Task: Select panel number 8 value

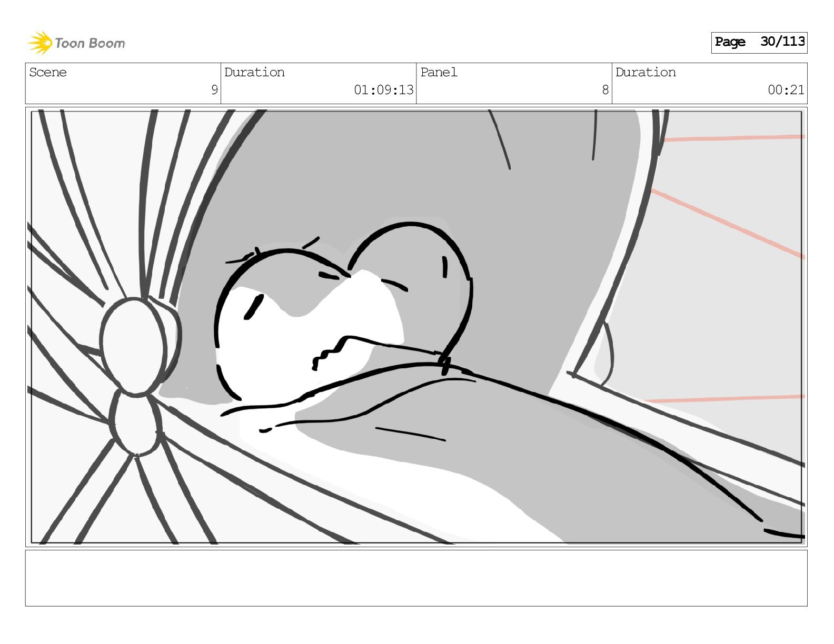Action: coord(605,90)
